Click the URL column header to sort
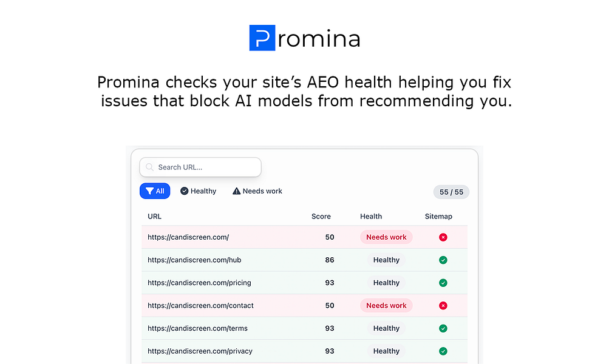This screenshot has height=364, width=609. pyautogui.click(x=154, y=216)
